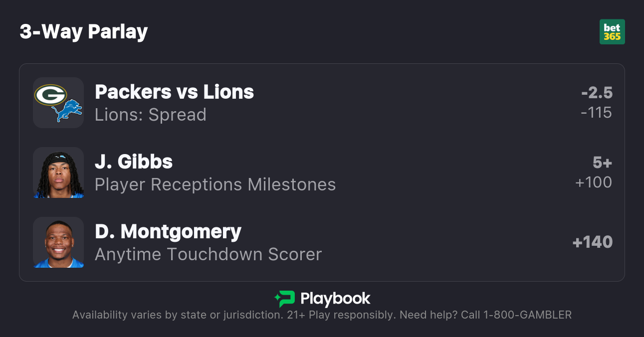This screenshot has width=644, height=337.
Task: Select the 5+ receptions milestone
Action: (x=602, y=163)
